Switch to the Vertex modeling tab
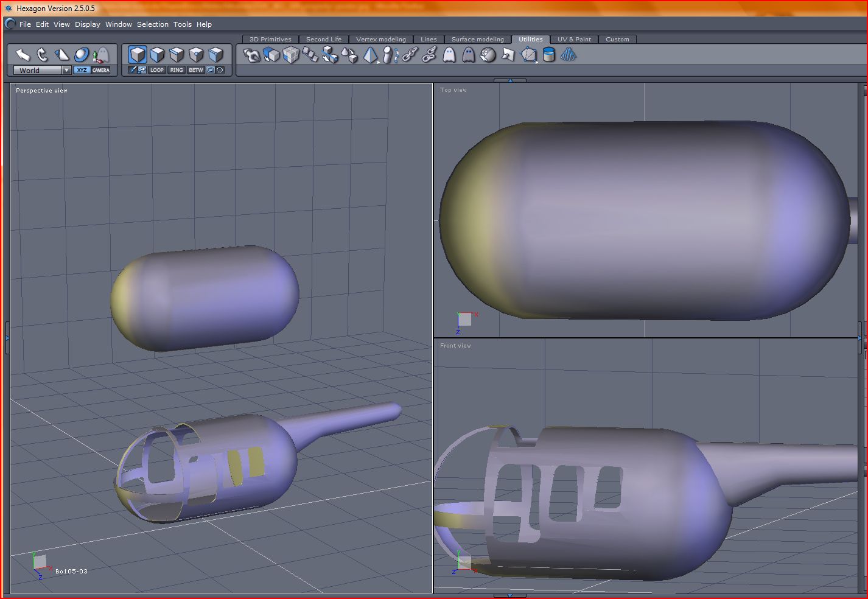The image size is (868, 599). (381, 40)
